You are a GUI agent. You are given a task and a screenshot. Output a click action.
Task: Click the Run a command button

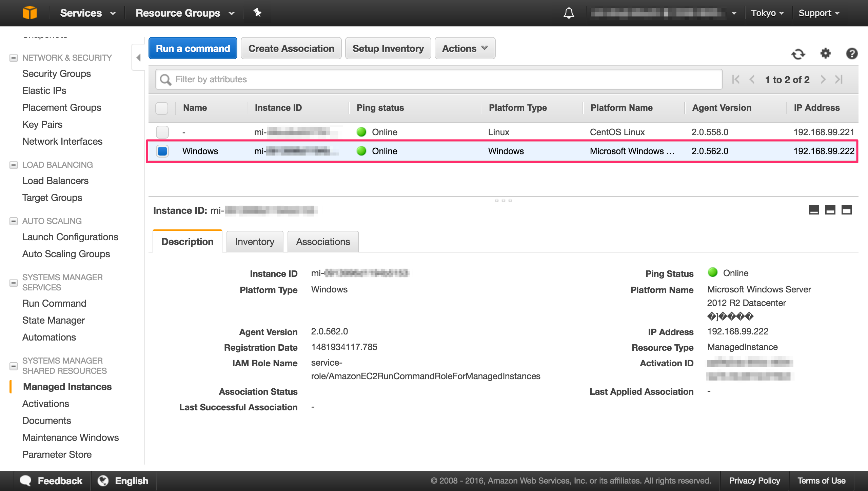pos(193,48)
